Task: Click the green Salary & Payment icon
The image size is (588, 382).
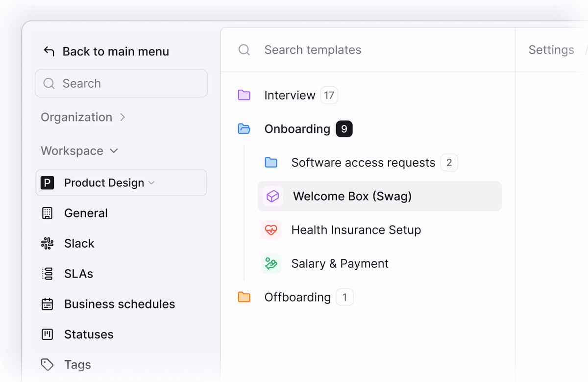Action: point(271,263)
